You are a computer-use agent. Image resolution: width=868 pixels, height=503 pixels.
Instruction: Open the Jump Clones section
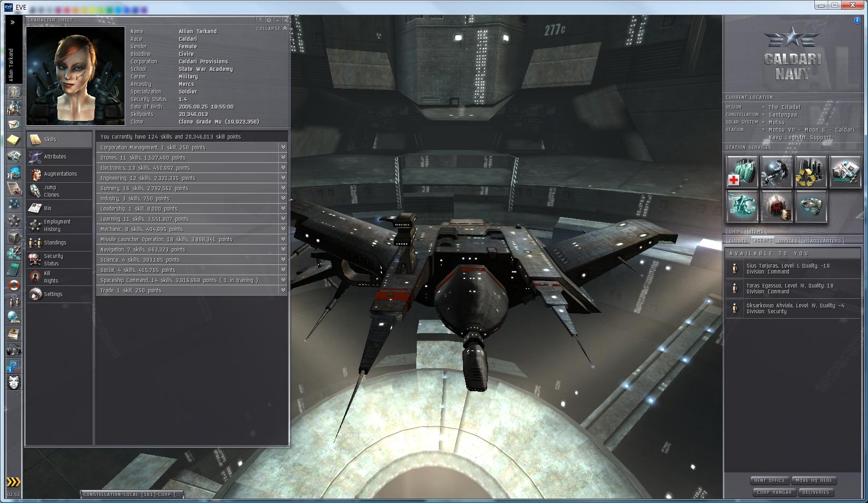coord(60,191)
